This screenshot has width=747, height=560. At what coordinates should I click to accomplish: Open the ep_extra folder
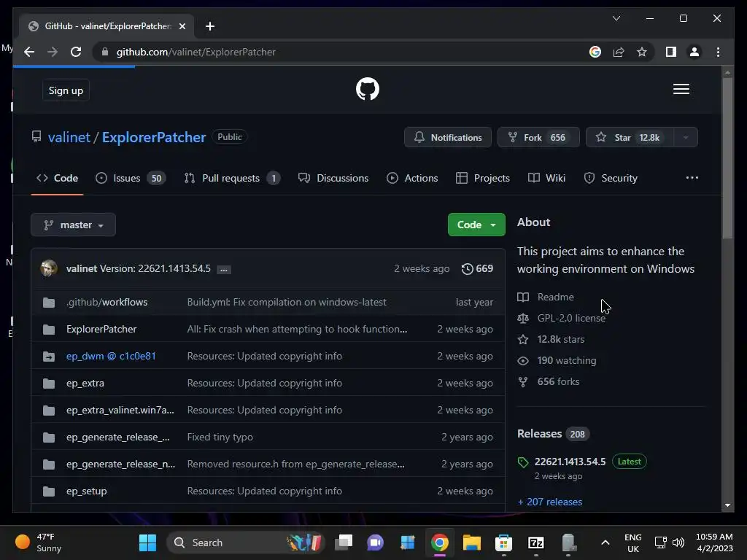click(85, 384)
